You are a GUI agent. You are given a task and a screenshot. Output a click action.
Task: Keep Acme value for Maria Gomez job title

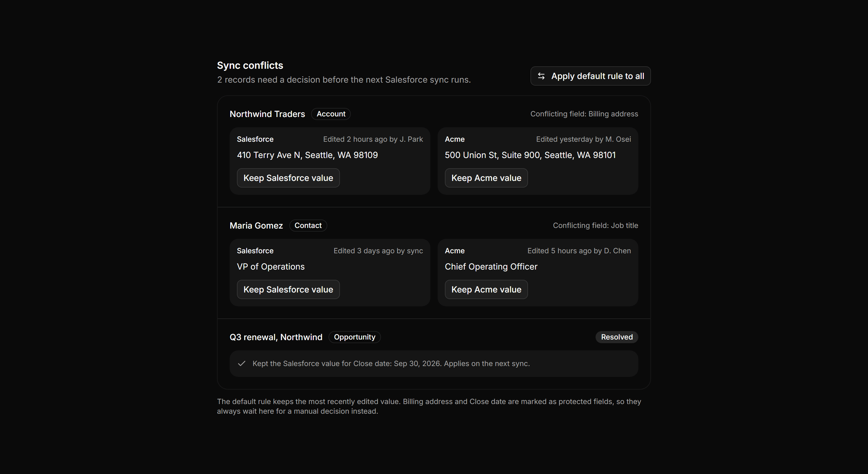(486, 289)
